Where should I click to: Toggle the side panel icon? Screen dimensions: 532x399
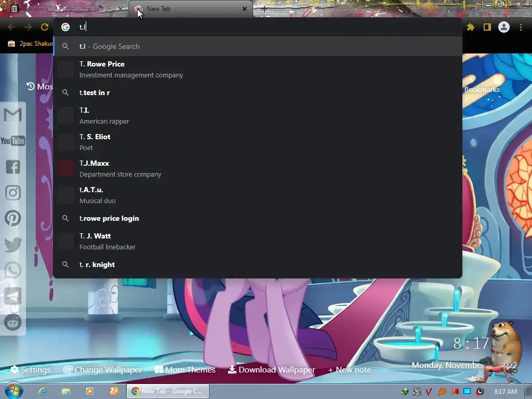(x=487, y=27)
